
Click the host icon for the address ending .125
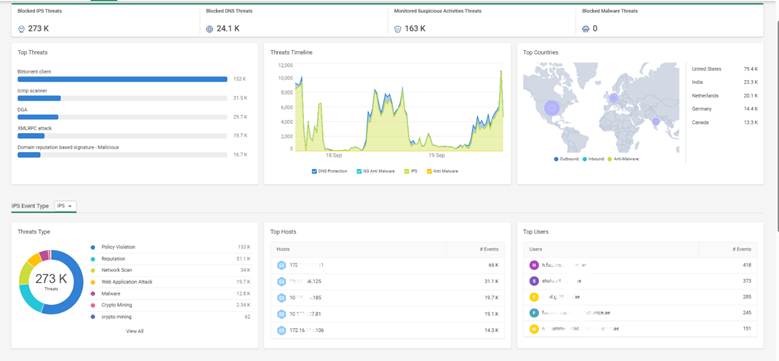coord(282,282)
